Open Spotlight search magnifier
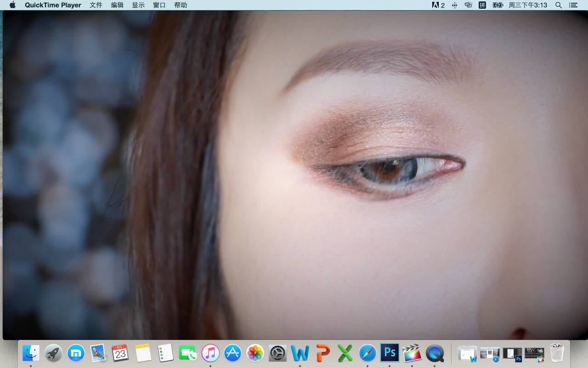 coord(559,5)
